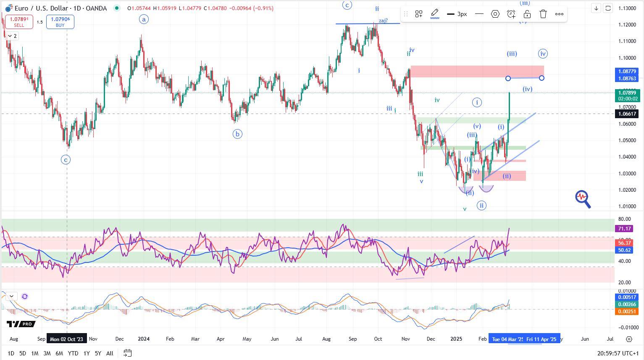Open the go-to-date calendar icon
The height and width of the screenshot is (360, 644).
click(x=128, y=353)
